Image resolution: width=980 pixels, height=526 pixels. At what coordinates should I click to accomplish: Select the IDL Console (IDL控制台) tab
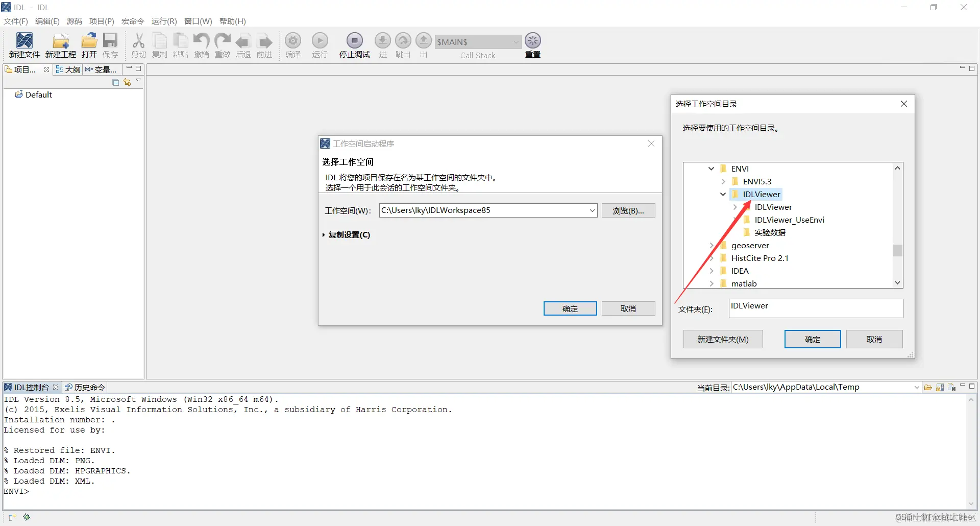(x=32, y=388)
